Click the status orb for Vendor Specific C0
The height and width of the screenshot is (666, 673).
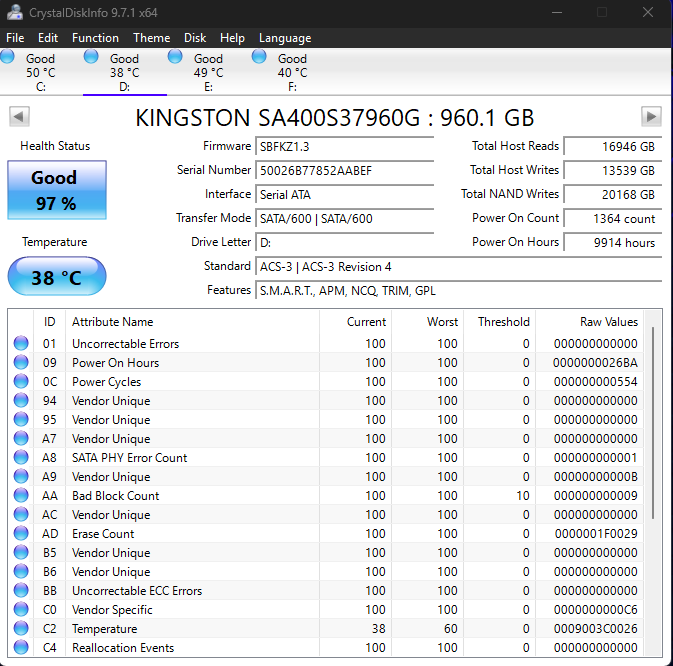coord(21,609)
